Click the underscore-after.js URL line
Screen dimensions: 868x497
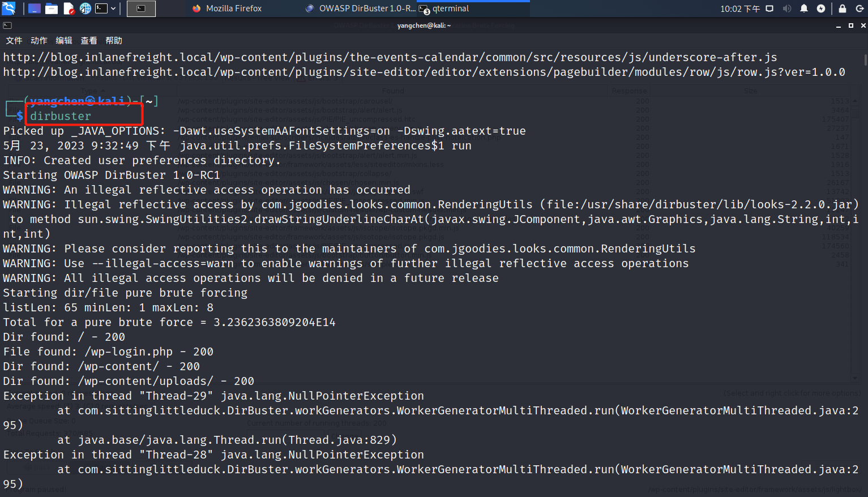[390, 57]
